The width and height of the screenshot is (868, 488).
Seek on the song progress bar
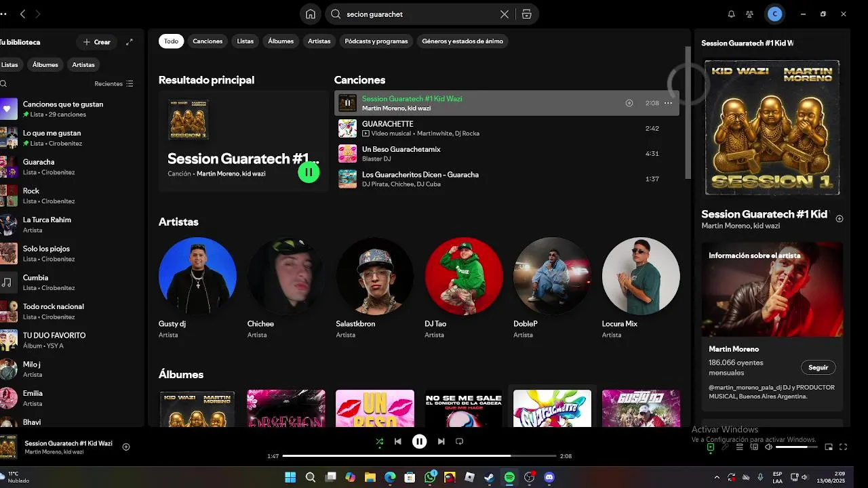[419, 456]
